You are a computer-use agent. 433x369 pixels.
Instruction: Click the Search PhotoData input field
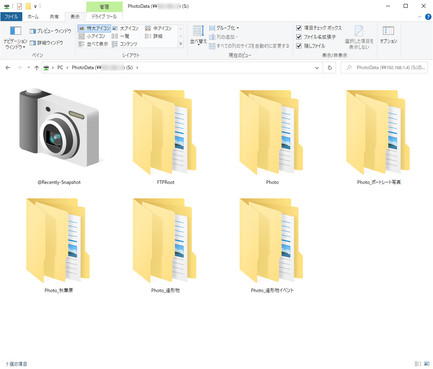[x=384, y=68]
